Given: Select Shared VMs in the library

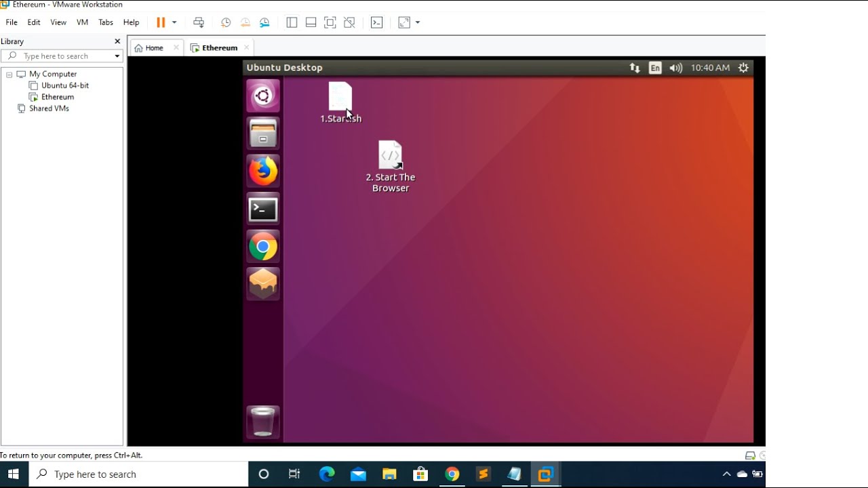Looking at the screenshot, I should tap(49, 108).
